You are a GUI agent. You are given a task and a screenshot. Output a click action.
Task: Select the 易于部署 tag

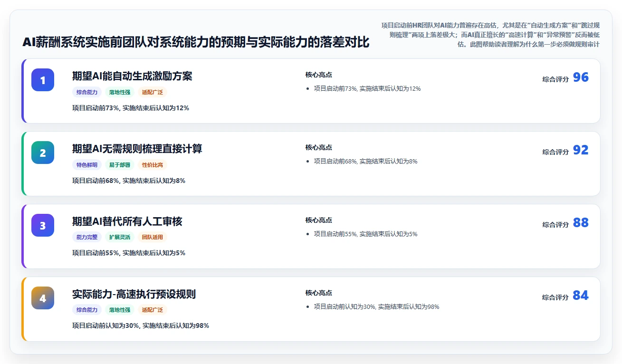120,165
